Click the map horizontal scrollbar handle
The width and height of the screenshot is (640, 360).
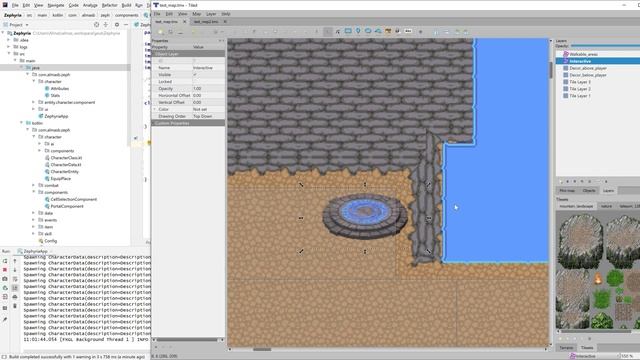262,349
